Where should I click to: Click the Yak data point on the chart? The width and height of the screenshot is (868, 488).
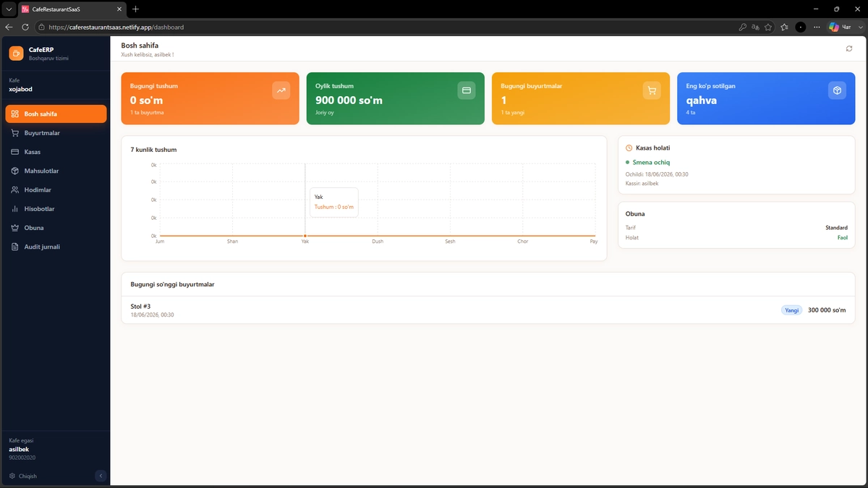coord(305,236)
